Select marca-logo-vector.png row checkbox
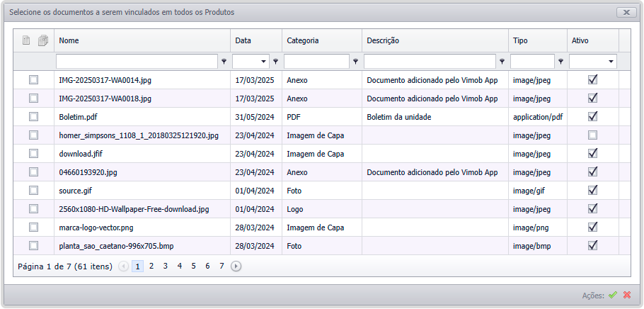The image size is (644, 309). [33, 227]
